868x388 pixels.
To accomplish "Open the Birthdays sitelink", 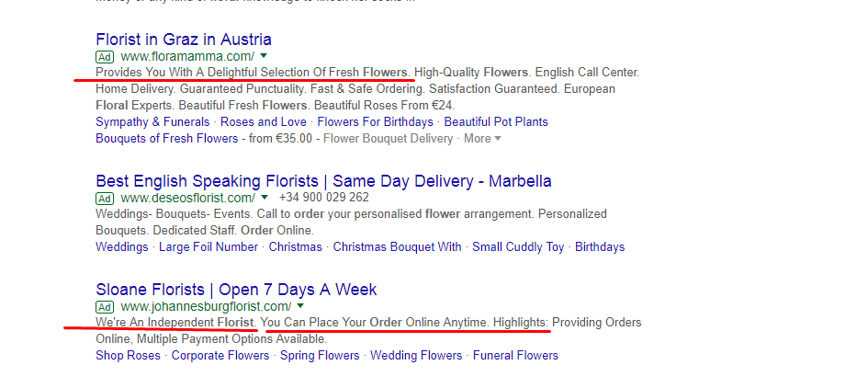I will tap(600, 247).
